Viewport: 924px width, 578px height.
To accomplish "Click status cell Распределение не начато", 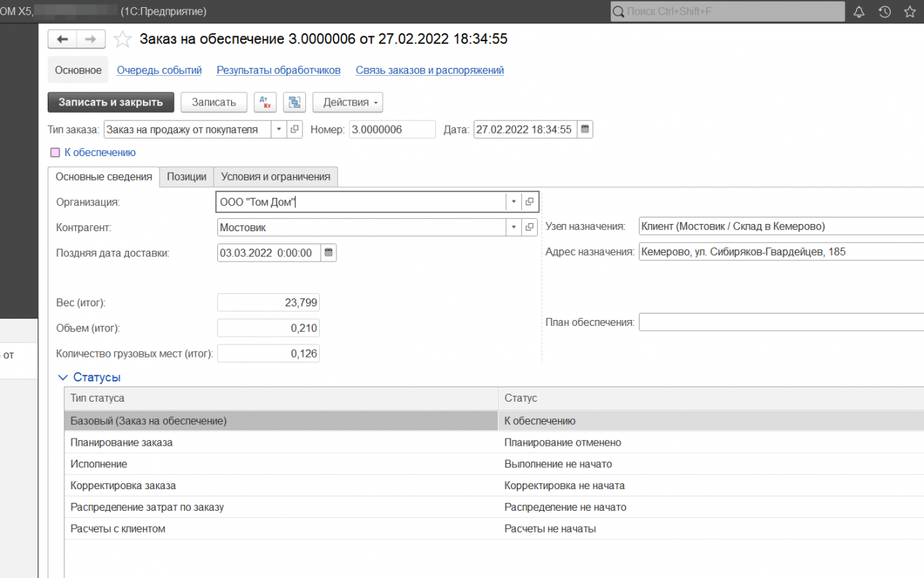I will tap(711, 507).
